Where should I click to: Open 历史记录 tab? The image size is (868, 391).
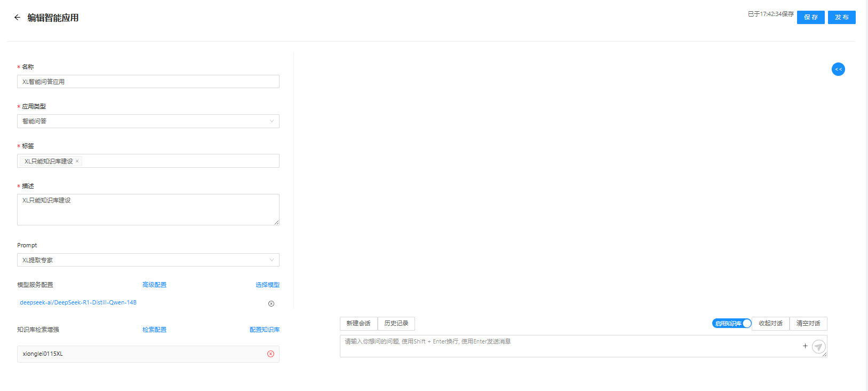(396, 323)
